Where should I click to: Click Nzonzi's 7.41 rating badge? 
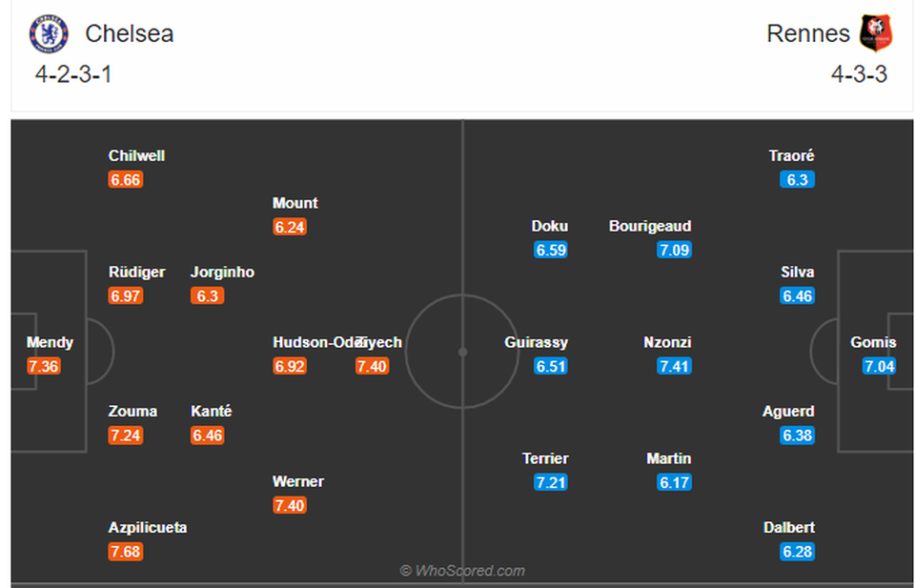pos(674,366)
